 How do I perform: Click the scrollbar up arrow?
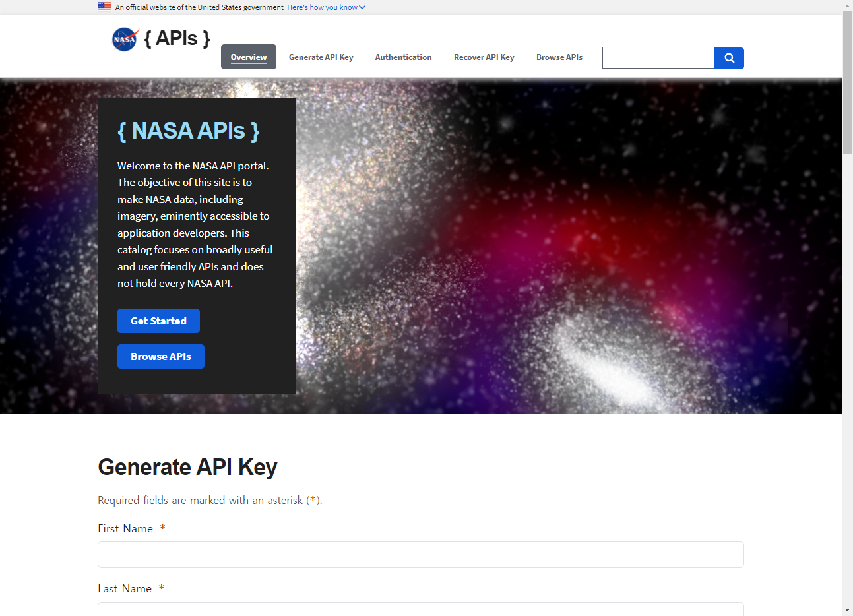[x=847, y=5]
